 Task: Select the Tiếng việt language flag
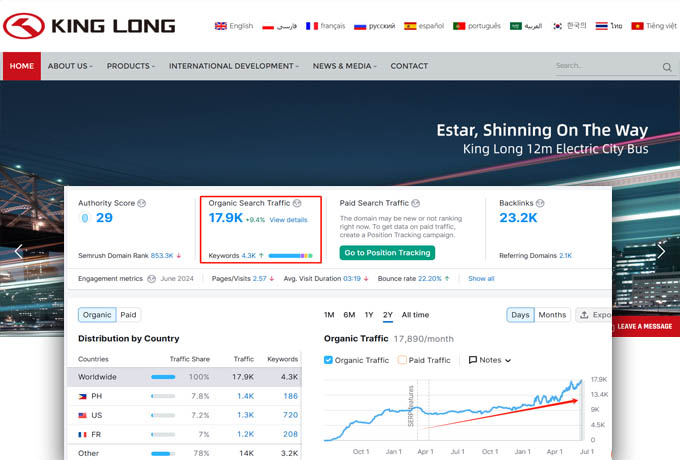tap(638, 26)
